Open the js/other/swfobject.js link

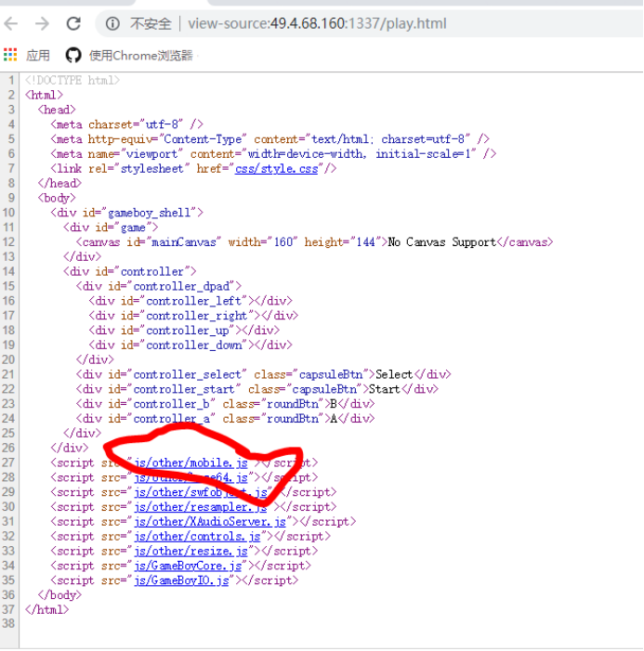[x=201, y=492]
